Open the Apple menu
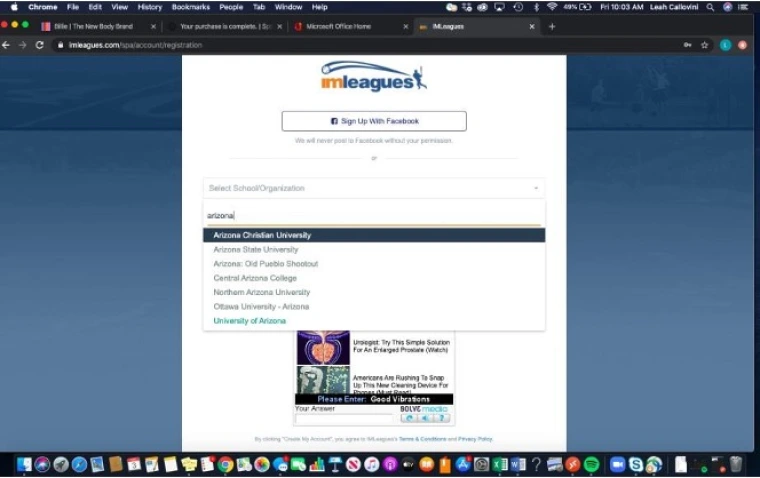Viewport: 760px width, 478px height. tap(14, 7)
